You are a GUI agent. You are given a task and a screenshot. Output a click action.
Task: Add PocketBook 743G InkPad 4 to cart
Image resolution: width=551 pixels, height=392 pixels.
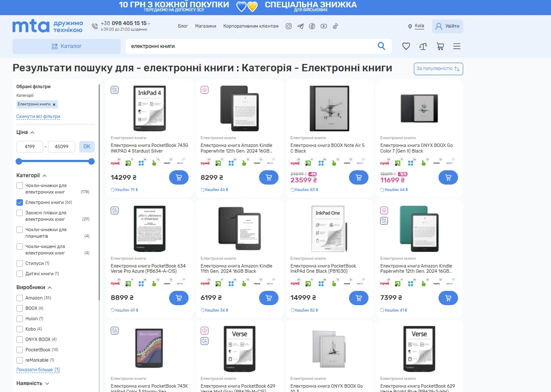(x=179, y=178)
